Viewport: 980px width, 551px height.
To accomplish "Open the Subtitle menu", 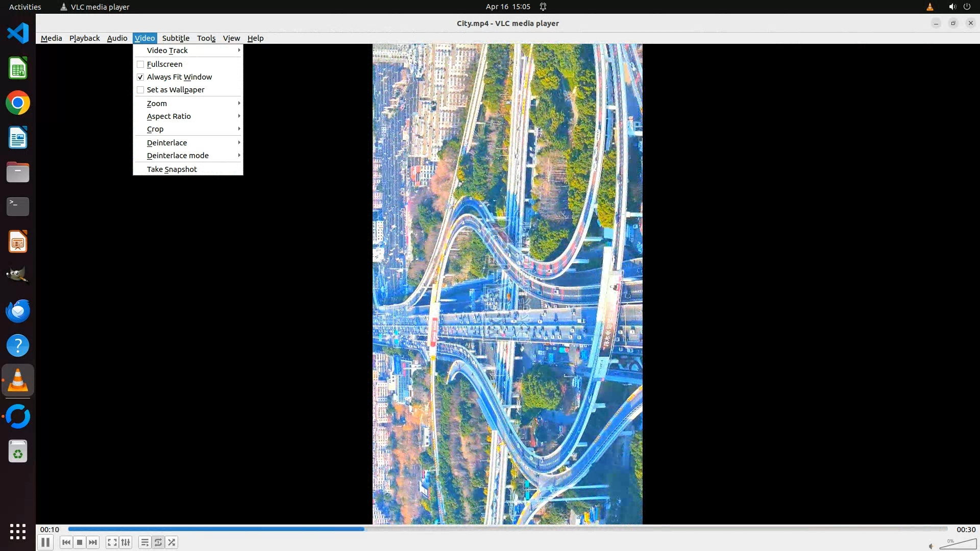I will [176, 38].
